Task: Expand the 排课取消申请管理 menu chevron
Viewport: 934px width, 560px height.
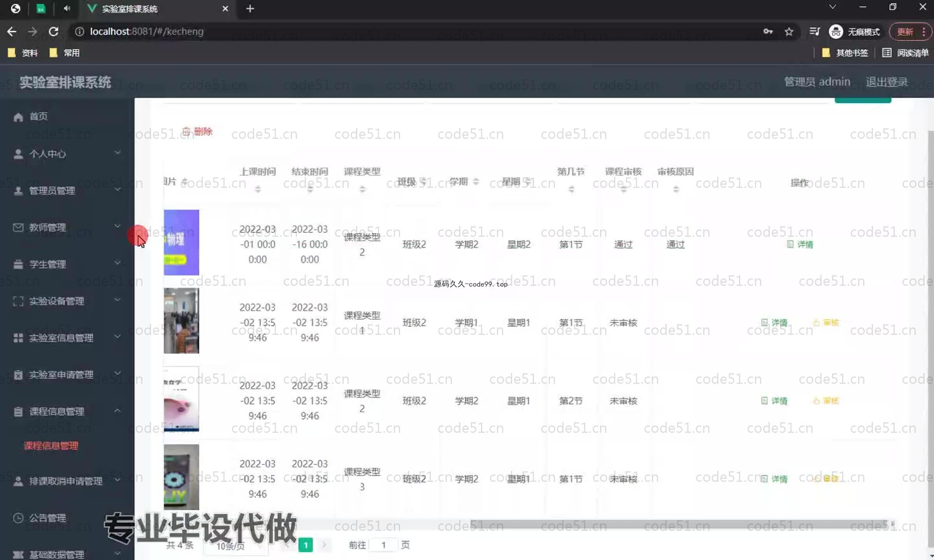Action: pyautogui.click(x=118, y=480)
